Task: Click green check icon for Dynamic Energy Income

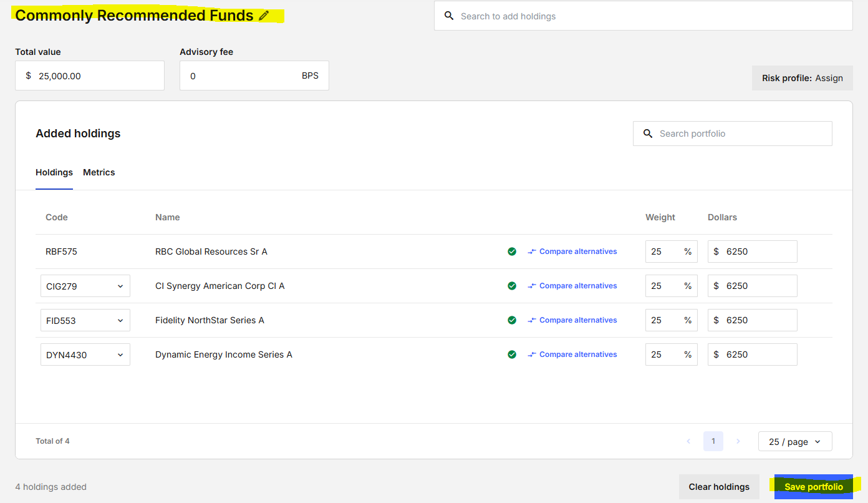Action: [x=512, y=354]
